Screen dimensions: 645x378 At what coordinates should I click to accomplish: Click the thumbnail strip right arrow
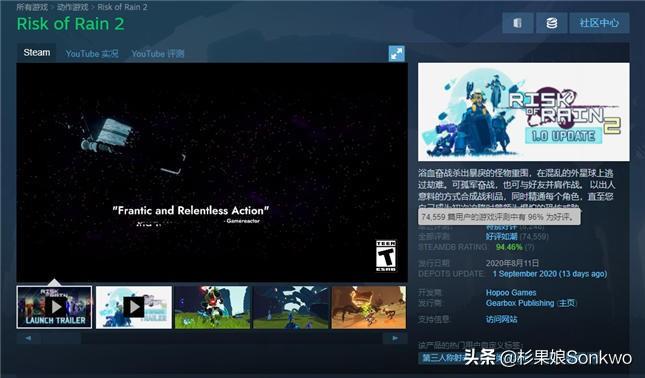395,338
